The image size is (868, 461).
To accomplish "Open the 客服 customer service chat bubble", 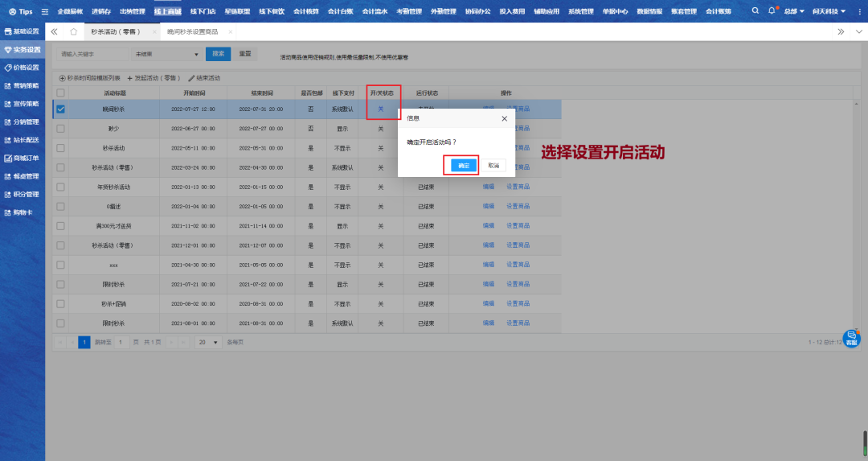I will click(851, 339).
